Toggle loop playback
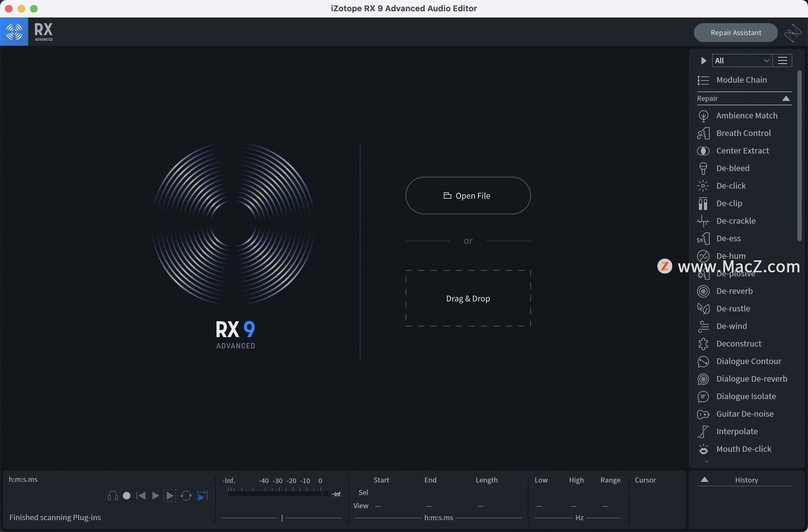 point(186,496)
